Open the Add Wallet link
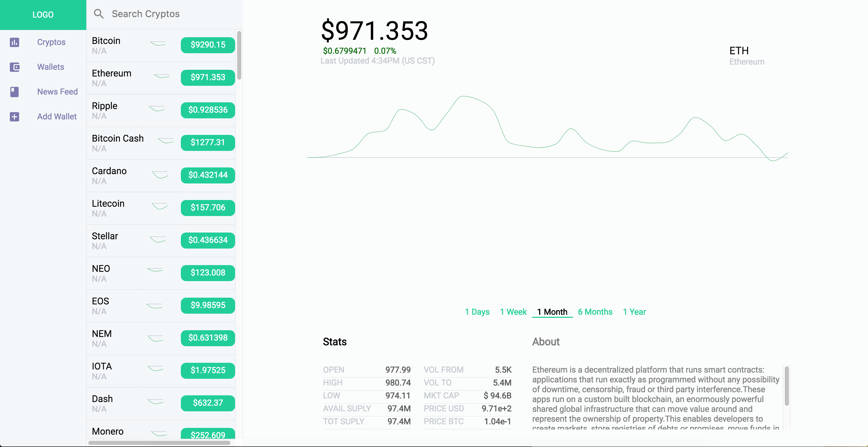Viewport: 868px width, 447px height. pos(57,117)
